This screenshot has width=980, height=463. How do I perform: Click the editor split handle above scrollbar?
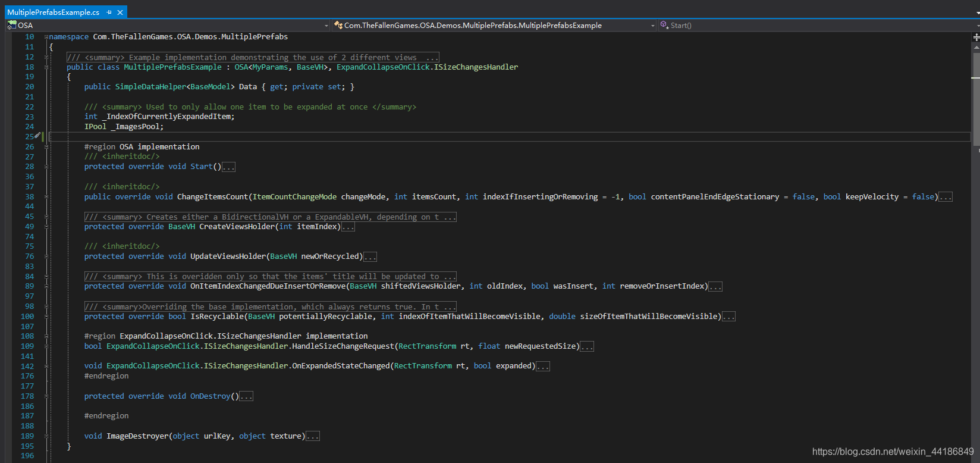(x=976, y=37)
